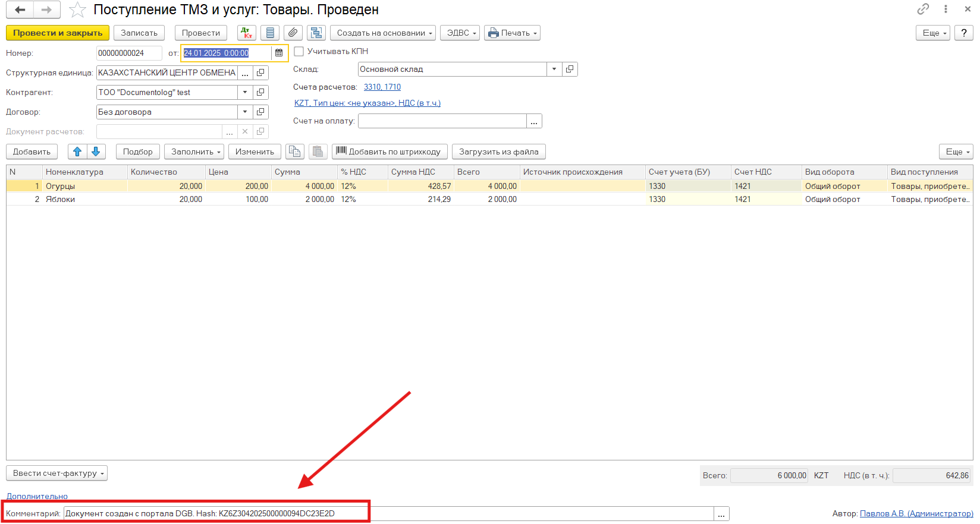
Task: Sort by Номенклатура column header
Action: point(84,172)
